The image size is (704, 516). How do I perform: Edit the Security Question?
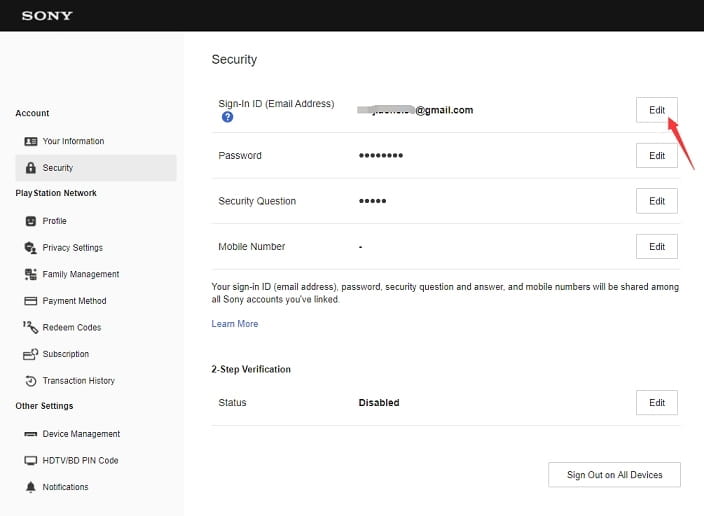tap(656, 201)
